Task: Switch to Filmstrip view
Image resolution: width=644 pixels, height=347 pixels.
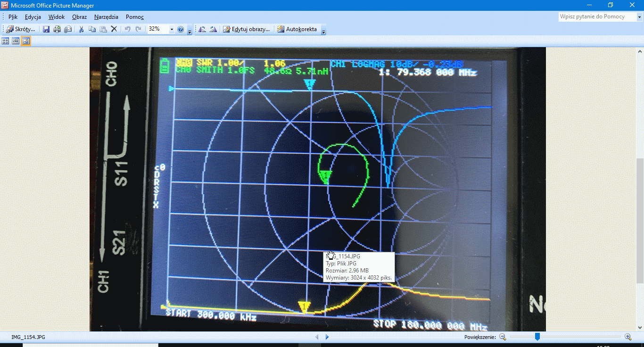Action: pyautogui.click(x=16, y=41)
